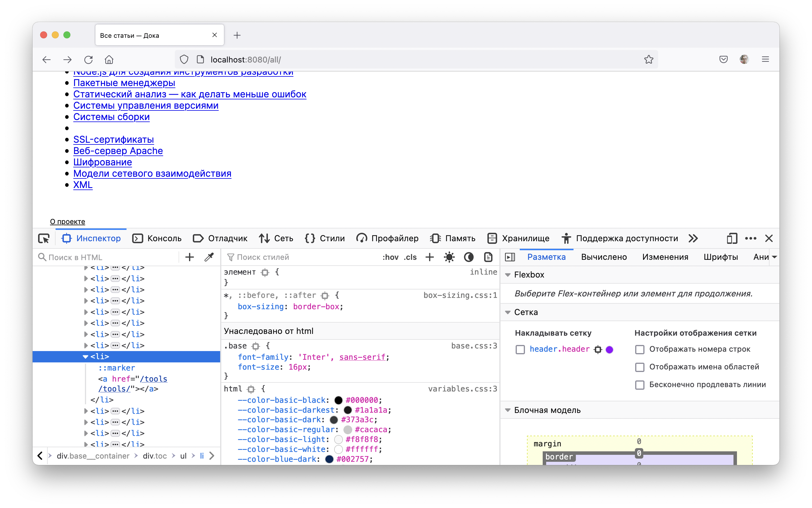This screenshot has height=508, width=812.
Task: Open the 'О проекте' link
Action: pyautogui.click(x=67, y=222)
